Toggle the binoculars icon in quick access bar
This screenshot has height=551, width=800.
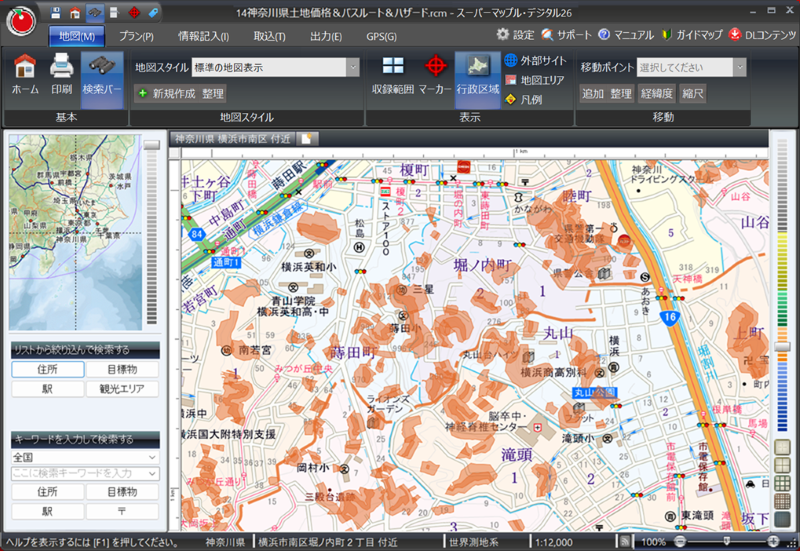point(95,13)
